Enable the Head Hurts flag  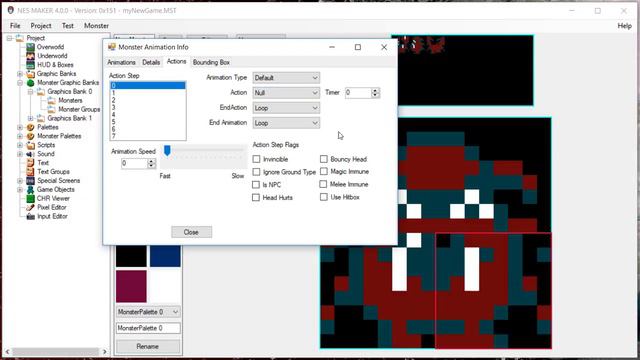[x=256, y=198]
